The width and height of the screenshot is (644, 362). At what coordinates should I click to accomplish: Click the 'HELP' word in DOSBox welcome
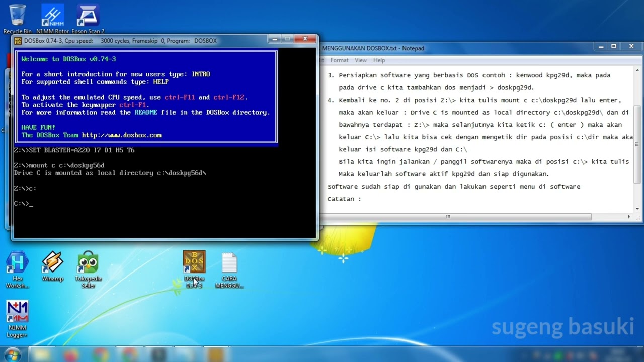[x=160, y=81]
